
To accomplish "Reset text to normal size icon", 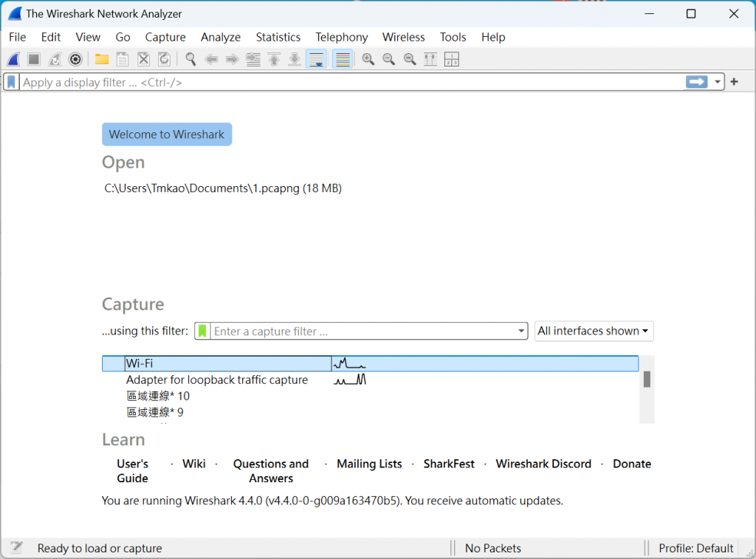I will [x=410, y=59].
